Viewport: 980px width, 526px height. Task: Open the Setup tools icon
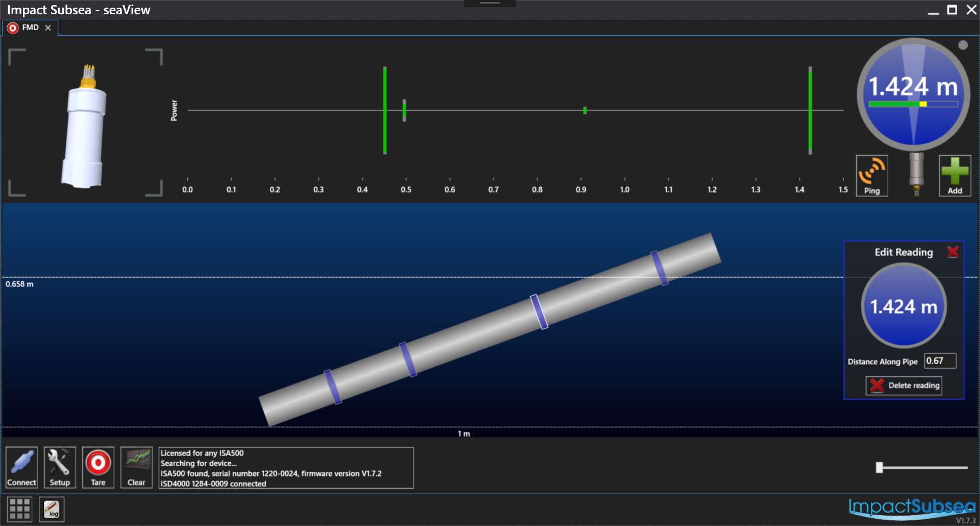[x=60, y=467]
